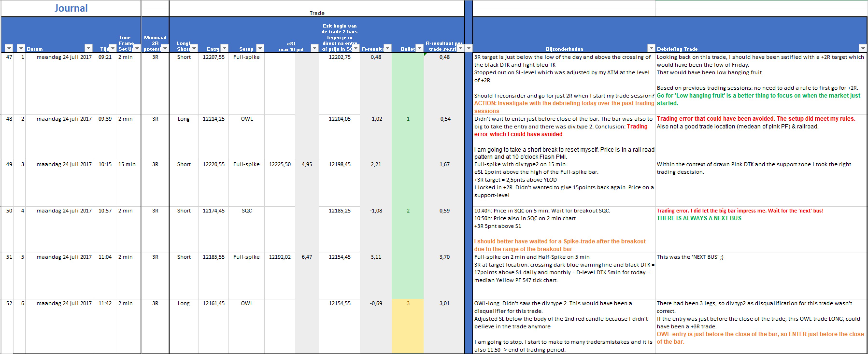
Task: Select the R-result cell 3,11
Action: 376,276
